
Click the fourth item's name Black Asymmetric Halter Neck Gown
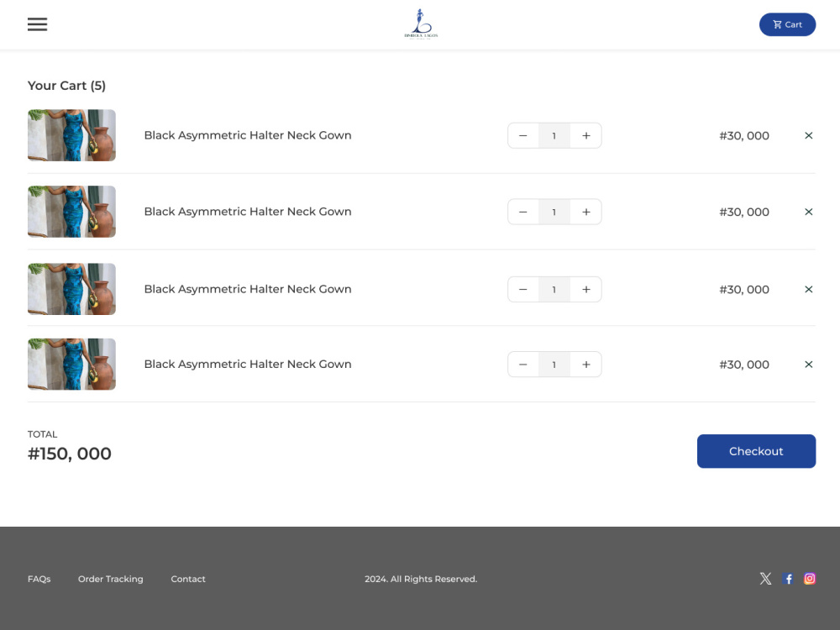(x=248, y=365)
